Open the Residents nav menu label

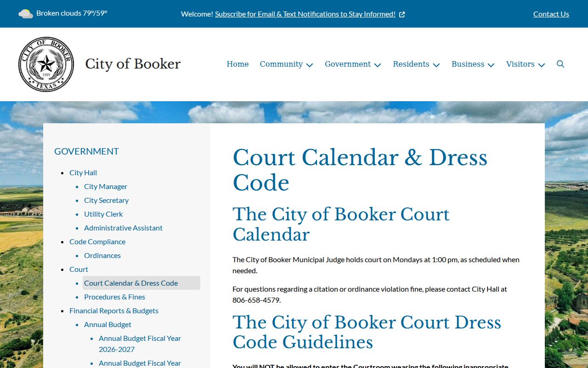coord(411,64)
